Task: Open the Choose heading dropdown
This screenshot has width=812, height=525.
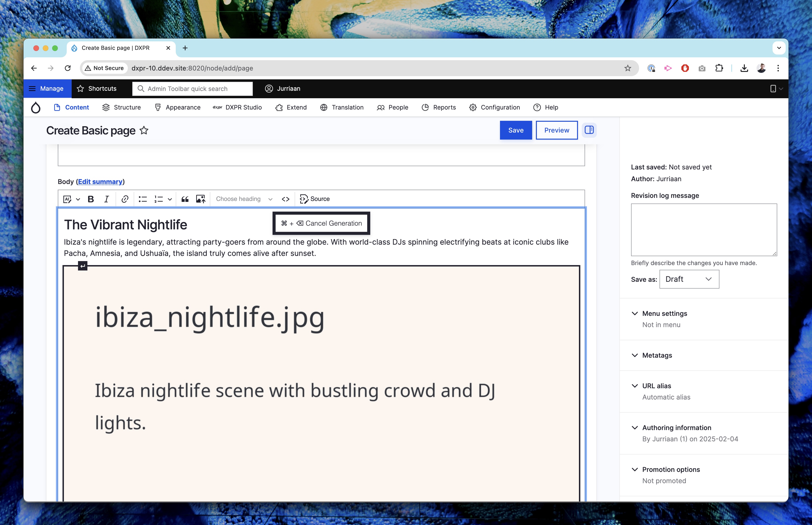Action: coord(243,199)
